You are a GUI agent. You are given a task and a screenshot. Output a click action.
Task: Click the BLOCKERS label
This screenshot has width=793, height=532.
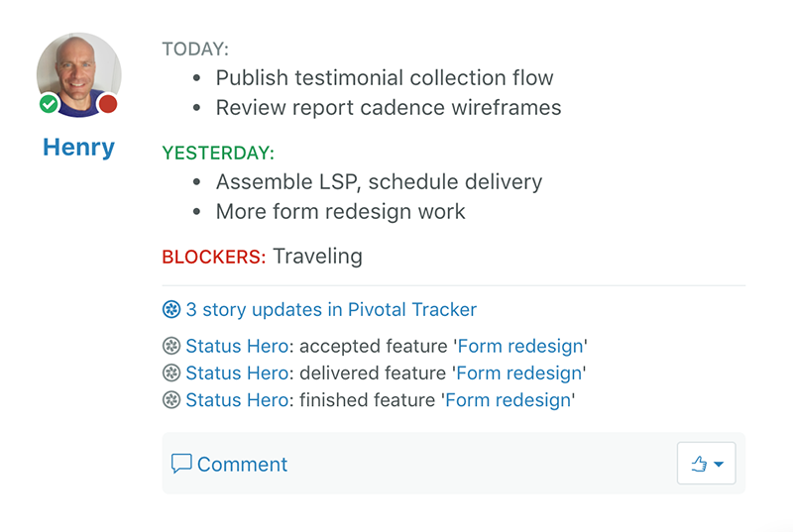click(213, 257)
